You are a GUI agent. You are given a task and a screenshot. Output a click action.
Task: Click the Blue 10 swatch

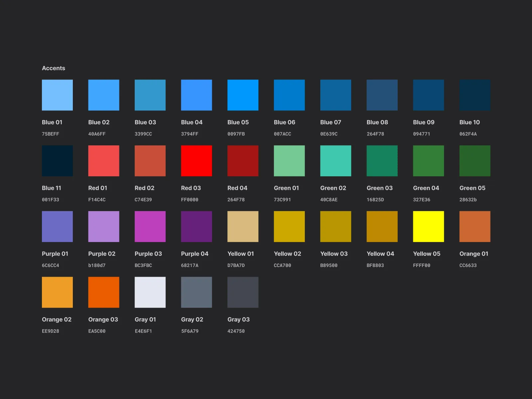[x=474, y=95]
